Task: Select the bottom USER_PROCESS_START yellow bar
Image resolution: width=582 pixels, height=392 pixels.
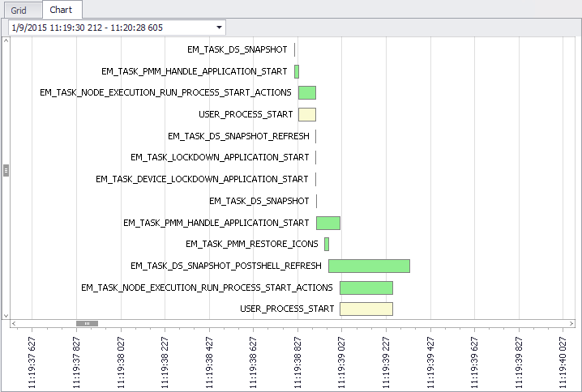Action: tap(366, 309)
